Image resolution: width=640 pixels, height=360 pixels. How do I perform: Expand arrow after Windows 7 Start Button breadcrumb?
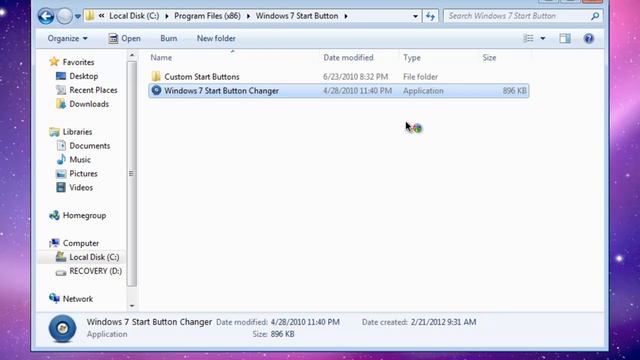point(346,16)
